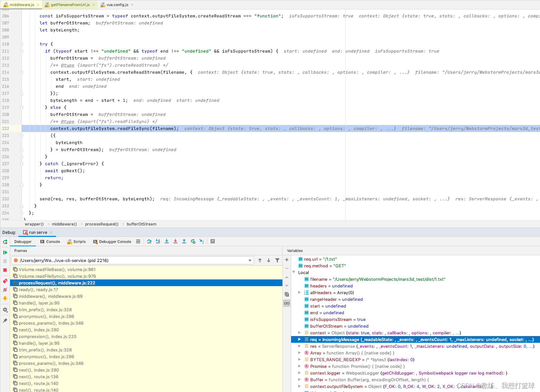Screen dimensions: 540x392
Task: Select the req.url watch entry
Action: pos(416,259)
